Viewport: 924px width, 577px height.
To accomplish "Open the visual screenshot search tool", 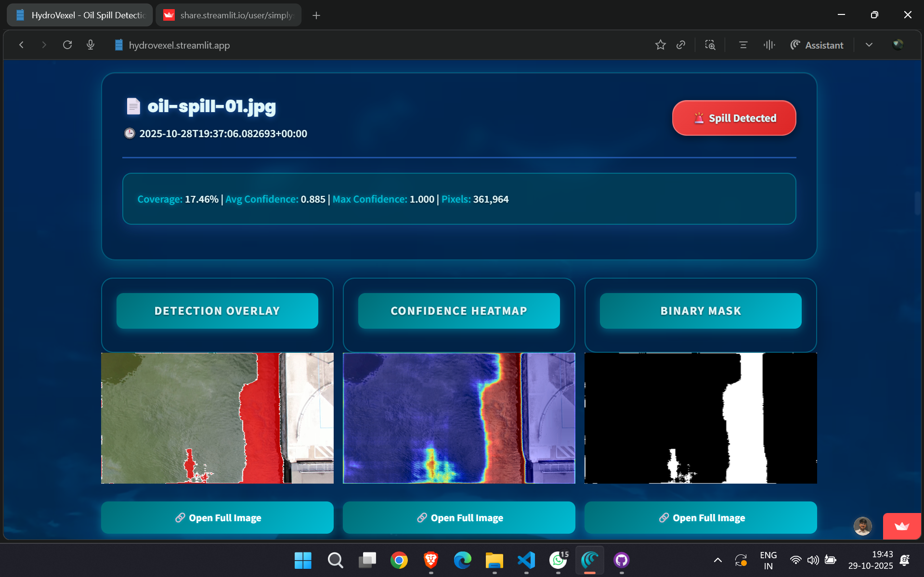I will click(710, 45).
